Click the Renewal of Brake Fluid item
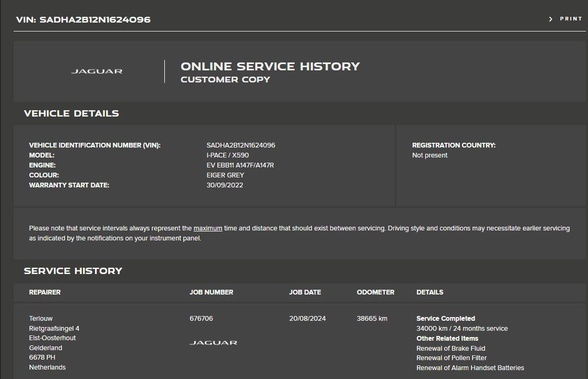 click(451, 348)
